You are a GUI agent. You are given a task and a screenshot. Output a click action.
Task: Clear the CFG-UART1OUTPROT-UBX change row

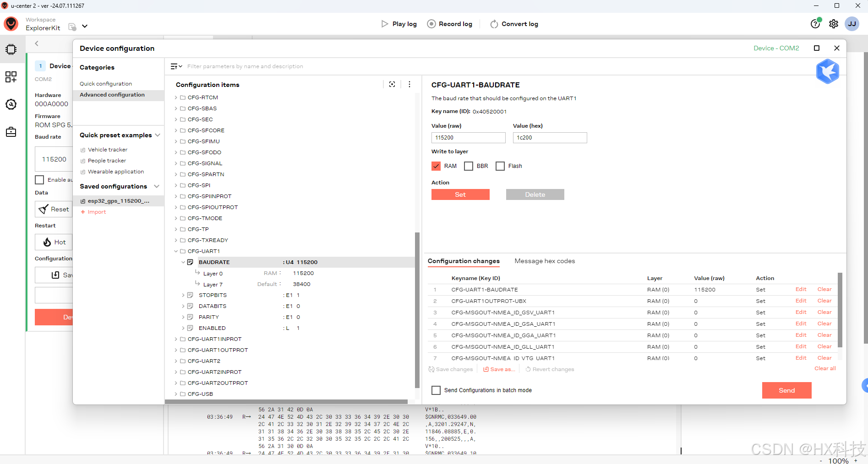click(x=824, y=301)
